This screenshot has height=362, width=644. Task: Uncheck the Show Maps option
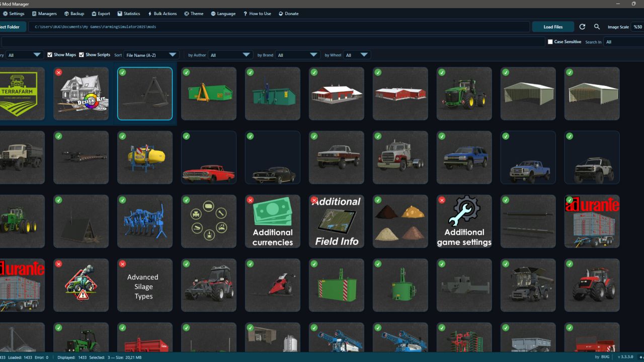coord(49,55)
